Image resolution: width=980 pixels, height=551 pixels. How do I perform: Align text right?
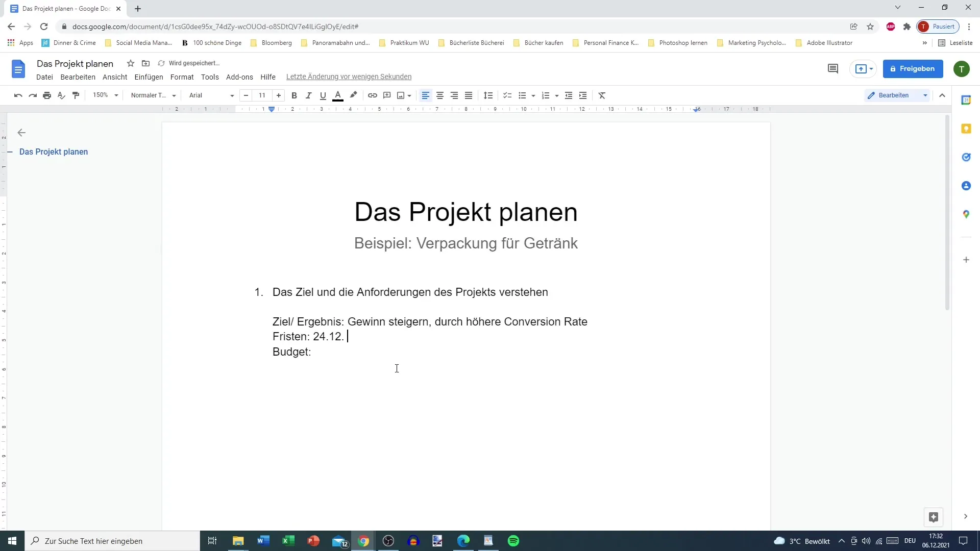pyautogui.click(x=454, y=95)
